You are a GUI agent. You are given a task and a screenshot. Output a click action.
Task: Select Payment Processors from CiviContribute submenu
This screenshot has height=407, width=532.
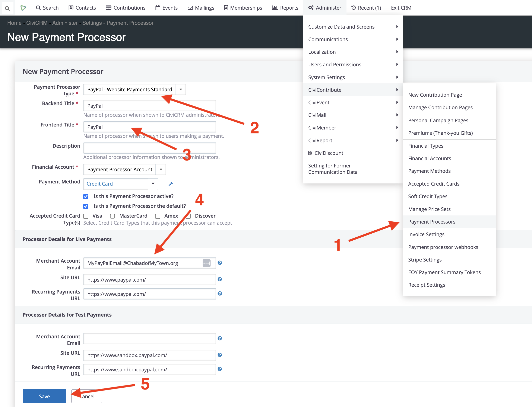[x=432, y=222]
